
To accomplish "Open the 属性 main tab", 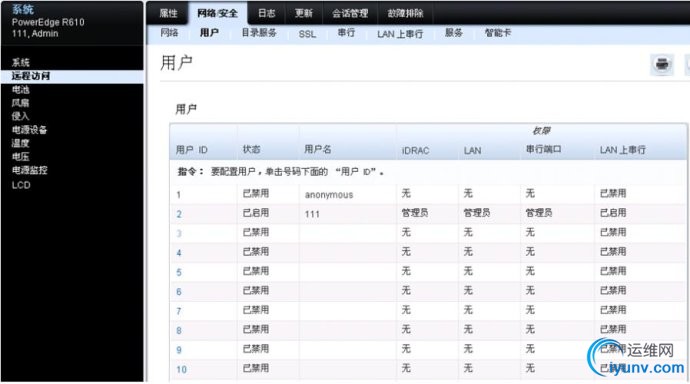I will pyautogui.click(x=168, y=13).
